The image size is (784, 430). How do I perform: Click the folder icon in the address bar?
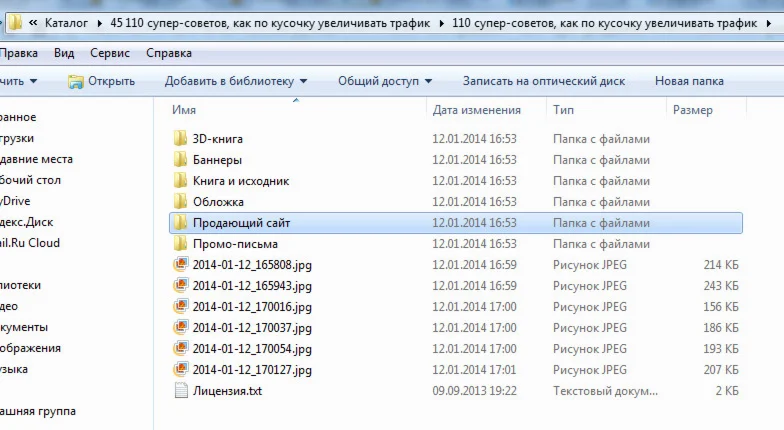[x=15, y=23]
